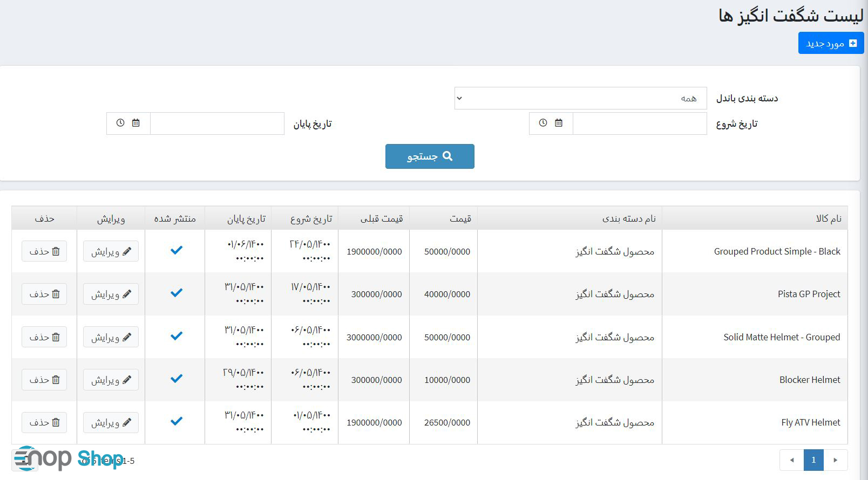Click published checkmark for Pista GP Project
This screenshot has width=868, height=480.
coord(177,293)
